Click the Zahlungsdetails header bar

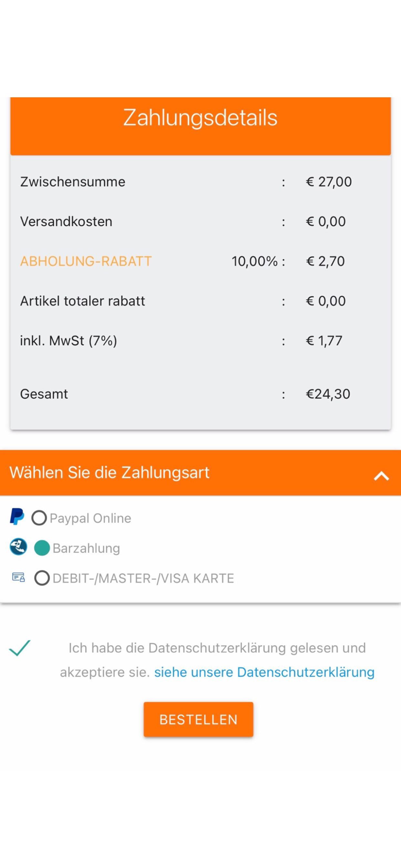point(200,119)
